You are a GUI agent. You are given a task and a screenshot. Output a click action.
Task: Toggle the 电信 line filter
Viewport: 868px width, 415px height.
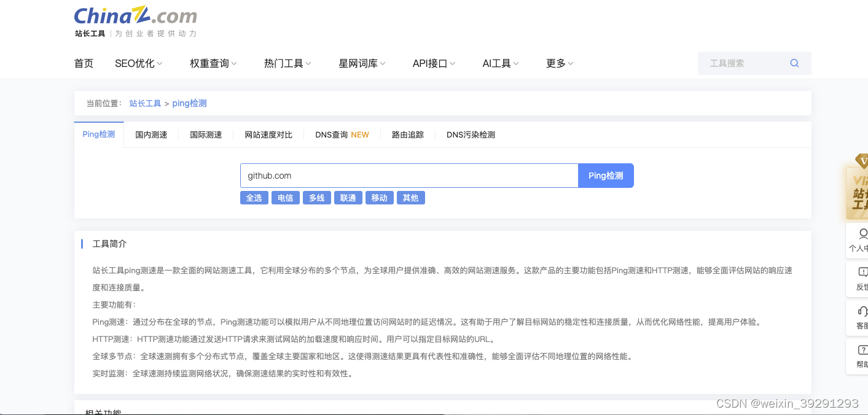click(285, 197)
